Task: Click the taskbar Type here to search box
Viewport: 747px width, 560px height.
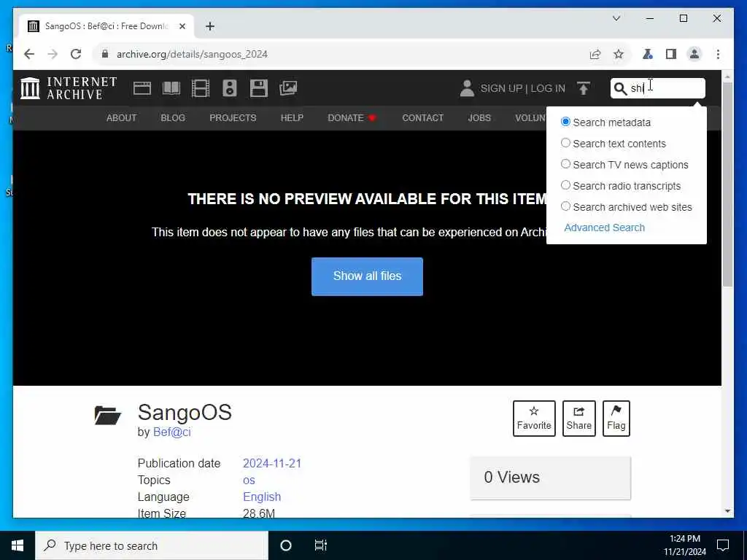Action: click(x=152, y=545)
